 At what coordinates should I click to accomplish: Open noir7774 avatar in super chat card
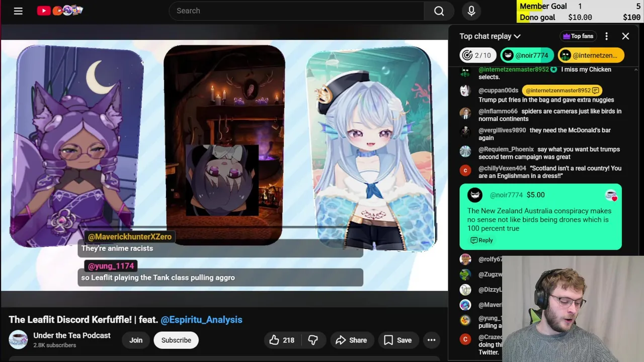point(475,195)
